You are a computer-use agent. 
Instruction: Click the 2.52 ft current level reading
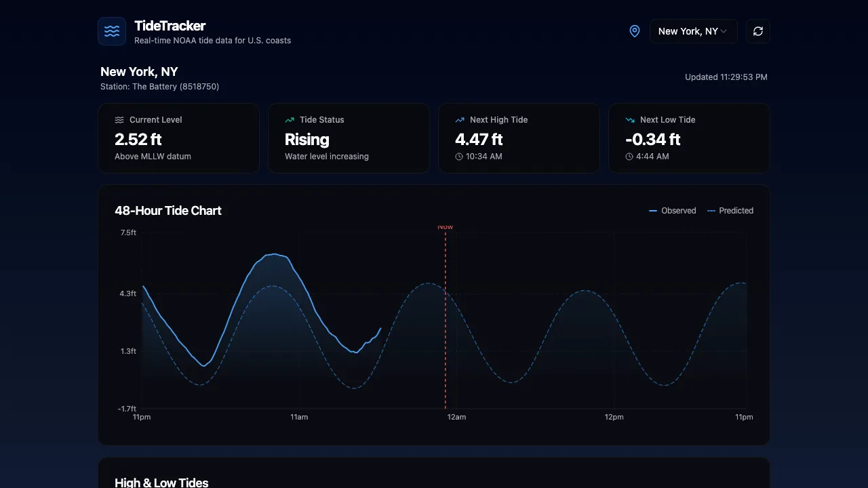click(138, 140)
